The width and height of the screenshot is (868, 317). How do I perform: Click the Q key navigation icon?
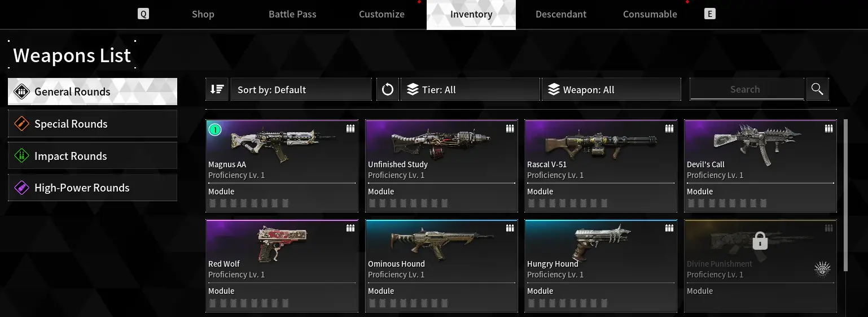[143, 14]
